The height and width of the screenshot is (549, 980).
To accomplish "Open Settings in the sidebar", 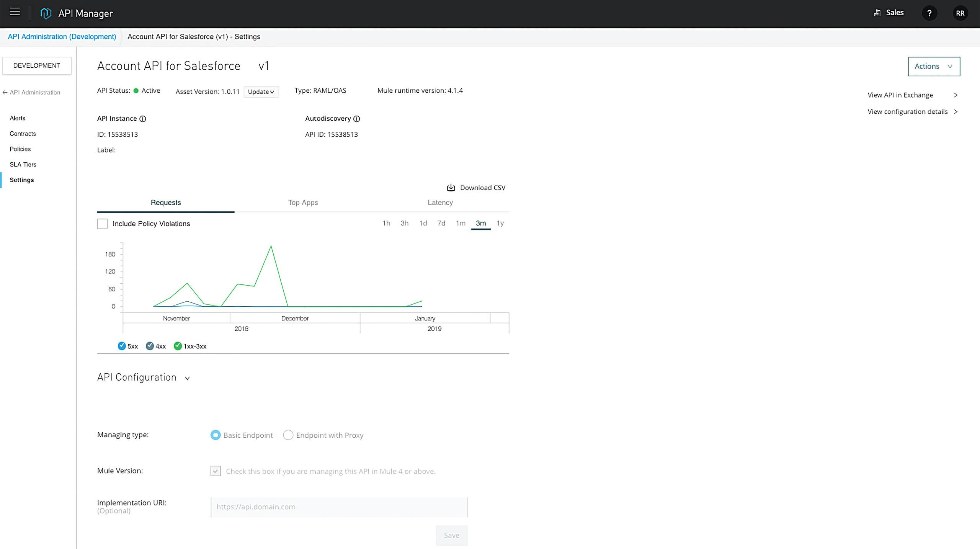I will [x=22, y=180].
